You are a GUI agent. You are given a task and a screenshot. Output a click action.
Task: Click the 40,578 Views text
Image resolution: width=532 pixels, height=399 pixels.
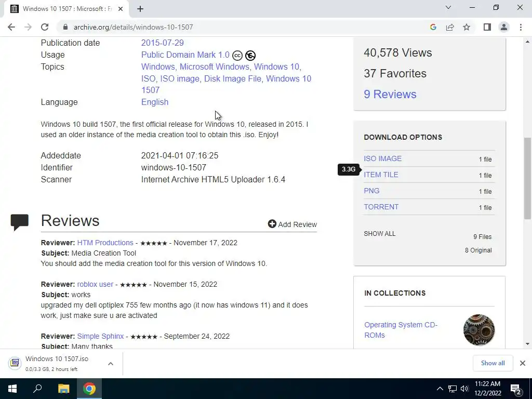(x=397, y=52)
